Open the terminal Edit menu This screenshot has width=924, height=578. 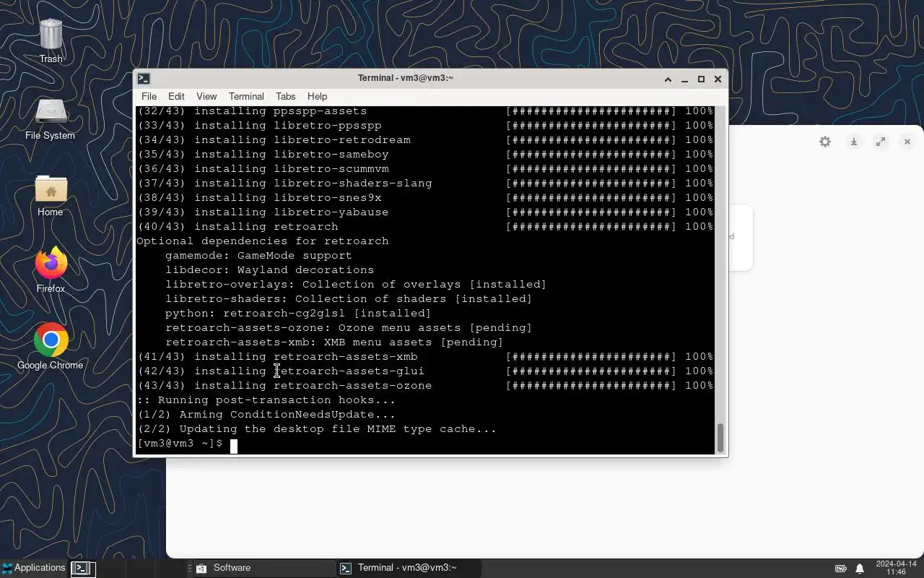[x=176, y=96]
